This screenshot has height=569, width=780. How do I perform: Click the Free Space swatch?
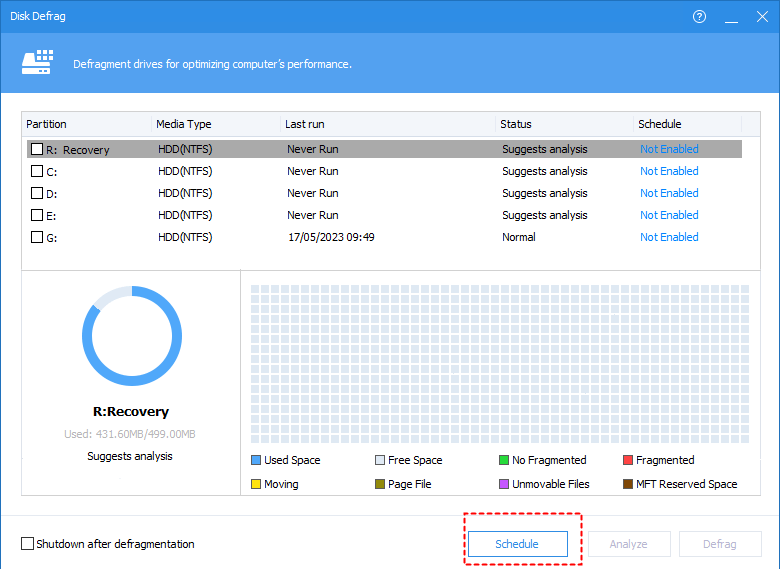(x=380, y=460)
